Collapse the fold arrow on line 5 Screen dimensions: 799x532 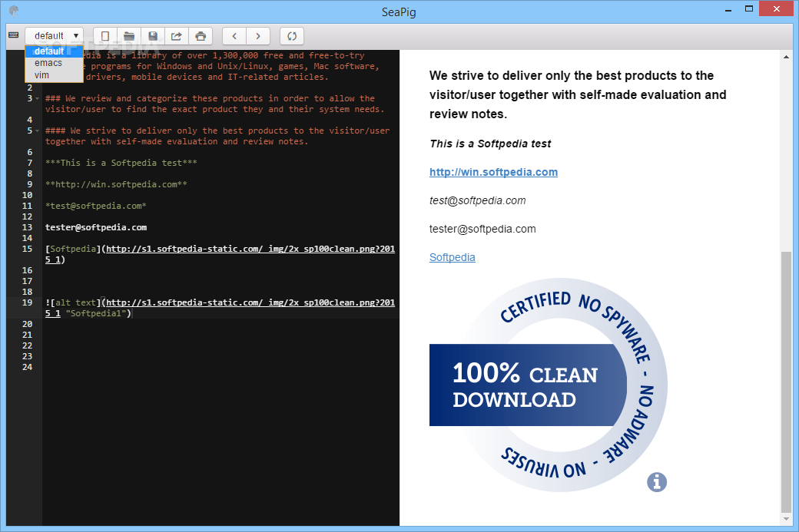(x=37, y=131)
